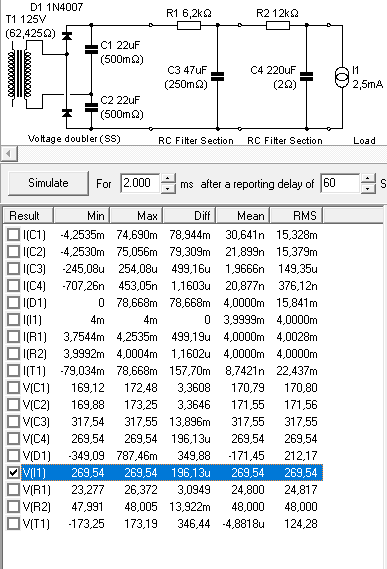Screen dimensions: 387x569
Task: Select the R2 12kΩ resistor symbol
Action: pos(278,25)
